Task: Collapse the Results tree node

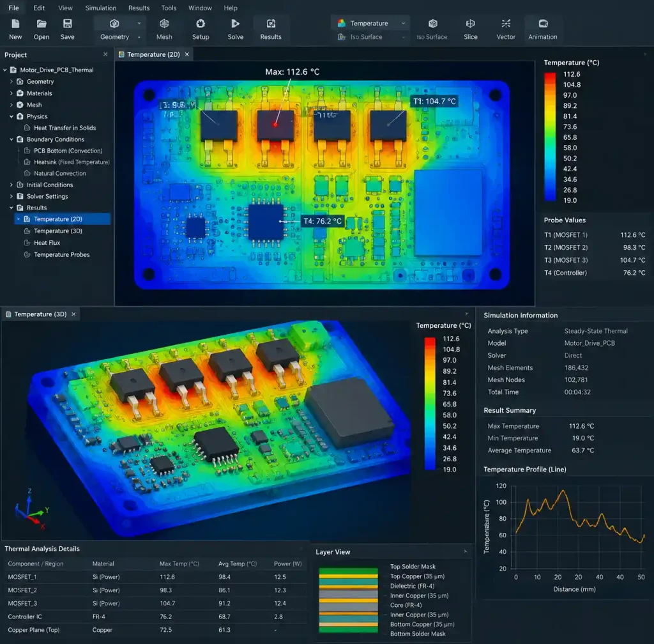Action: pyautogui.click(x=11, y=208)
